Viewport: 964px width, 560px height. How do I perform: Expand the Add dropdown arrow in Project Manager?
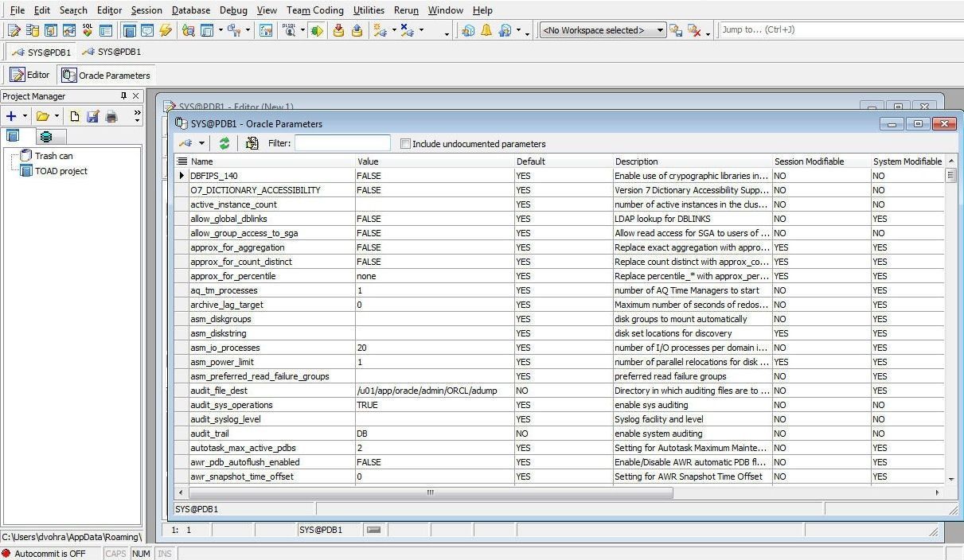click(25, 116)
